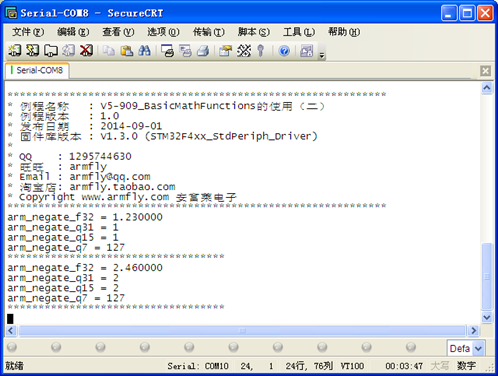Click the first round button bar button
The image size is (498, 376).
pos(12,347)
